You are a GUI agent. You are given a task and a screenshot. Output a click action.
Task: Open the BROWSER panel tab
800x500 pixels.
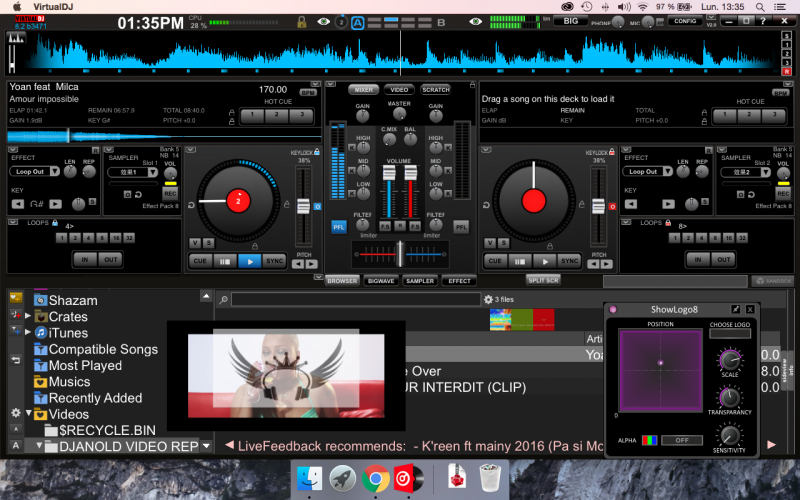coord(342,281)
